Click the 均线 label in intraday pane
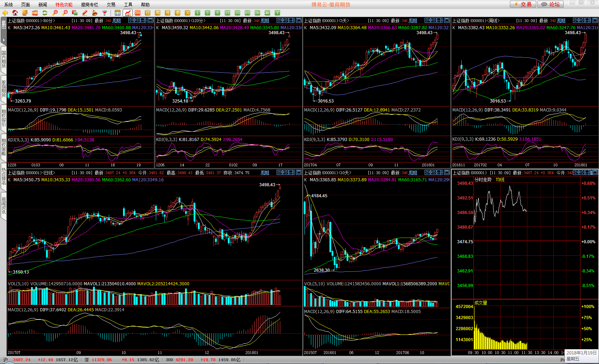 500,180
